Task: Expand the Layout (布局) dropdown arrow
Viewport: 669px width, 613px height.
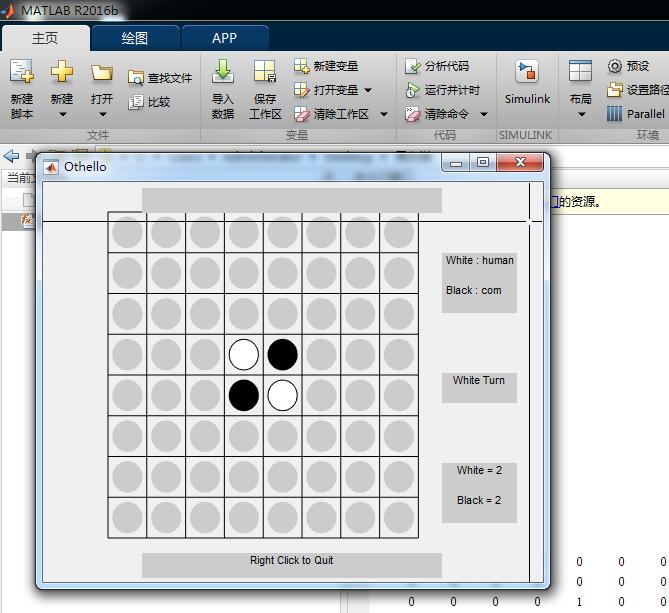Action: click(582, 114)
